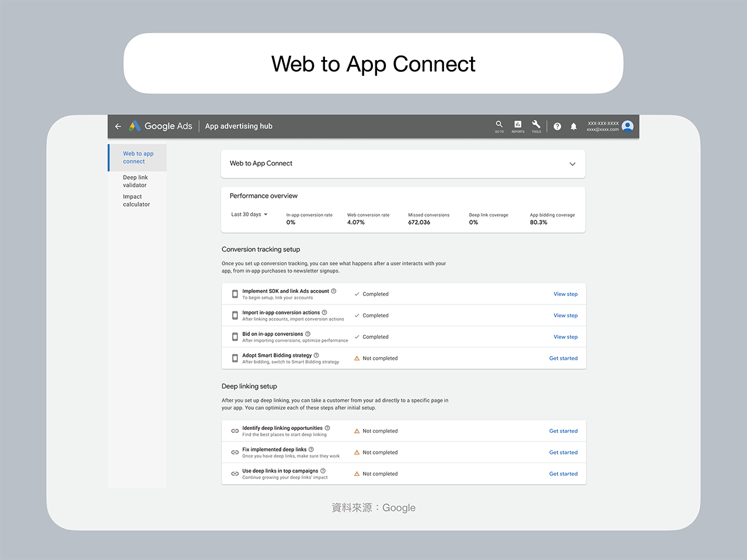Click Get started for Fix implemented deep links

point(563,453)
